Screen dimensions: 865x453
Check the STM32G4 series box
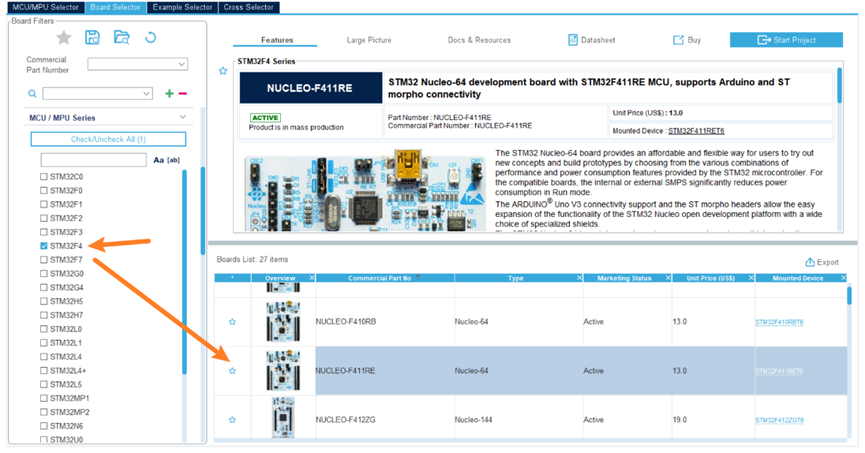pyautogui.click(x=44, y=287)
